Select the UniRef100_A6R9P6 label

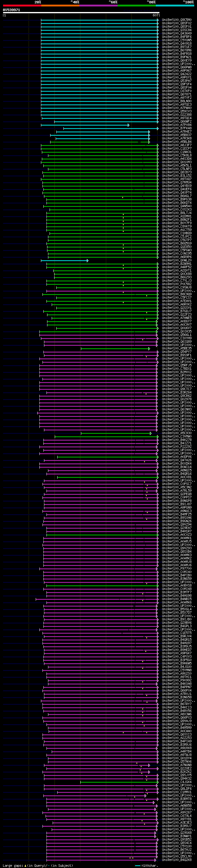click(x=177, y=257)
